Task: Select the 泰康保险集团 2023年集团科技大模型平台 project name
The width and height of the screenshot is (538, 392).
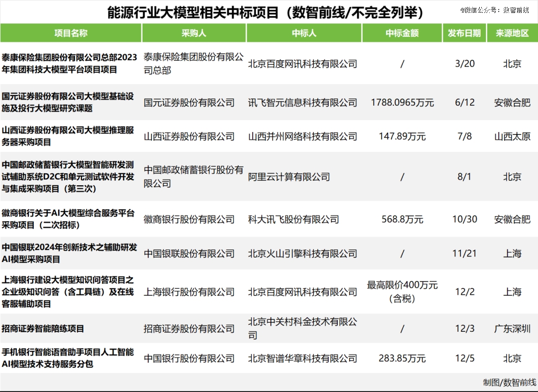Action: click(69, 63)
